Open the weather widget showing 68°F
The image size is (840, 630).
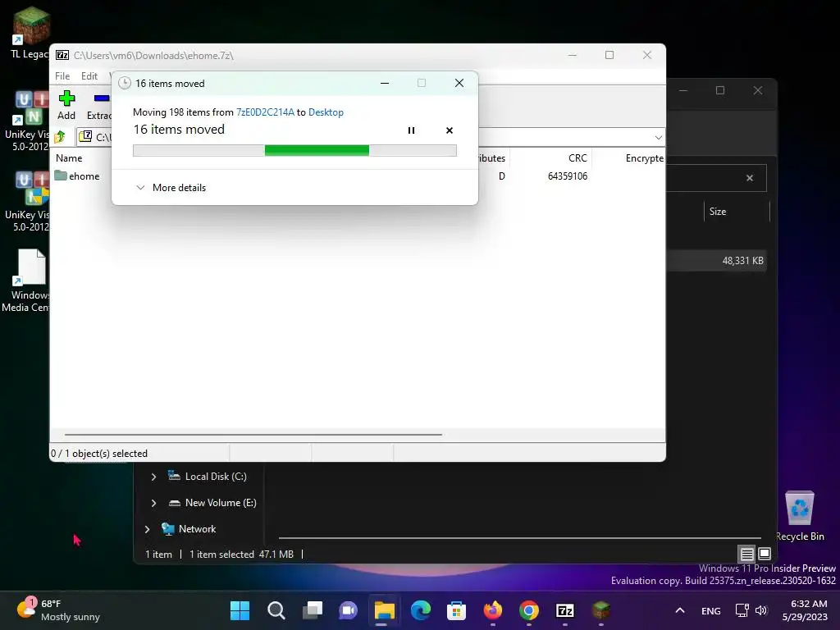click(x=58, y=610)
